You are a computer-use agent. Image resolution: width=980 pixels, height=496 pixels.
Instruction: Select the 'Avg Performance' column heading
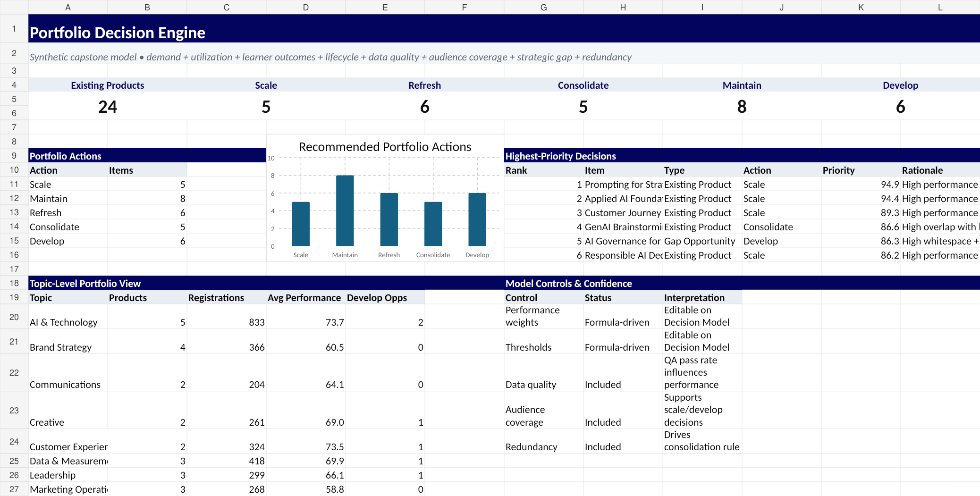[306, 297]
